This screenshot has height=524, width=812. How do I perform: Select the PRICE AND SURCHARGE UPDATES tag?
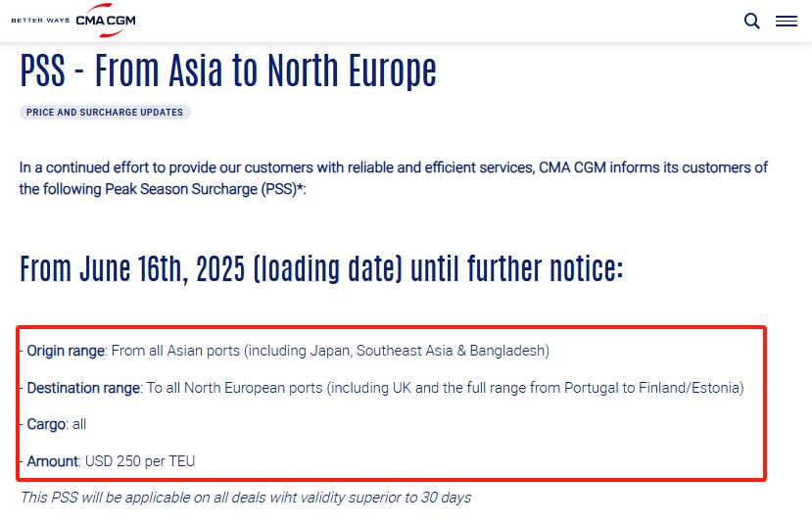click(x=105, y=113)
